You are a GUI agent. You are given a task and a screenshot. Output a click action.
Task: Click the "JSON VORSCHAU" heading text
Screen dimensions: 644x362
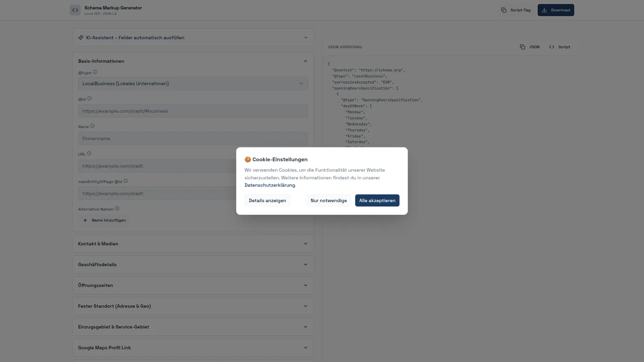pyautogui.click(x=345, y=47)
